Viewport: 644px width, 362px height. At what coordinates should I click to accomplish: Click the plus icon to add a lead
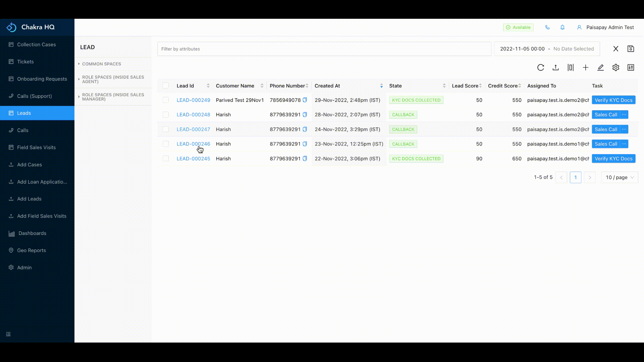pyautogui.click(x=586, y=68)
